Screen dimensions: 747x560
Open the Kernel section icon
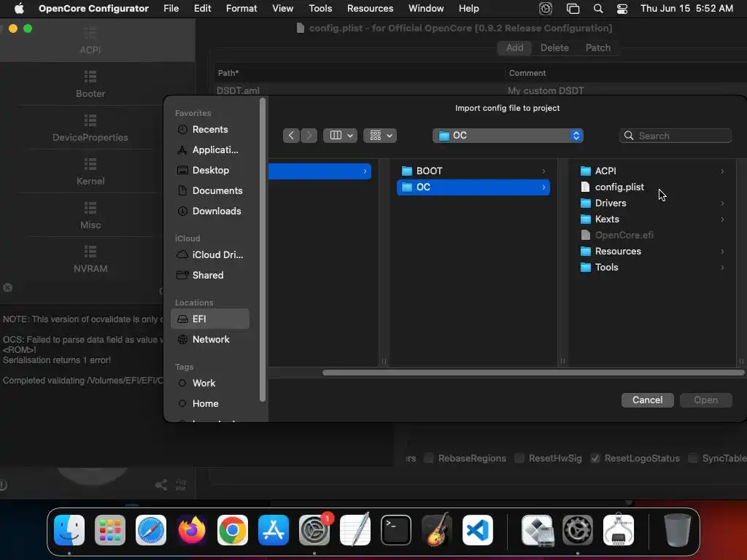click(90, 164)
